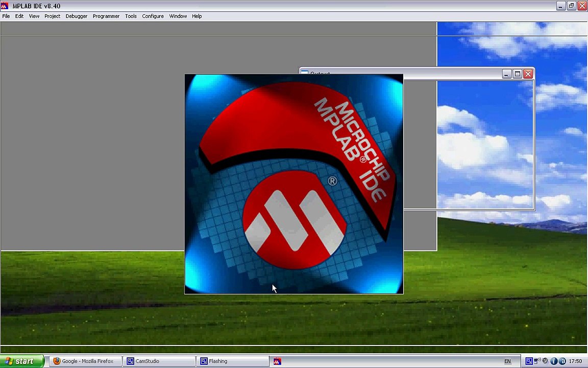Click the 17:50 system clock

pyautogui.click(x=576, y=361)
